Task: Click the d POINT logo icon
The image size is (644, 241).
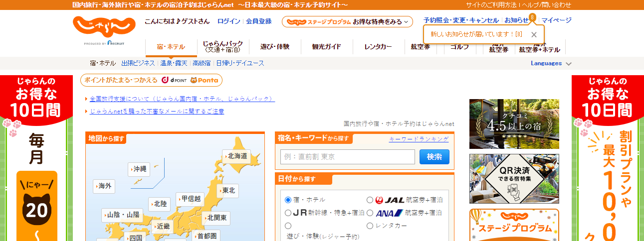Action: coord(173,80)
